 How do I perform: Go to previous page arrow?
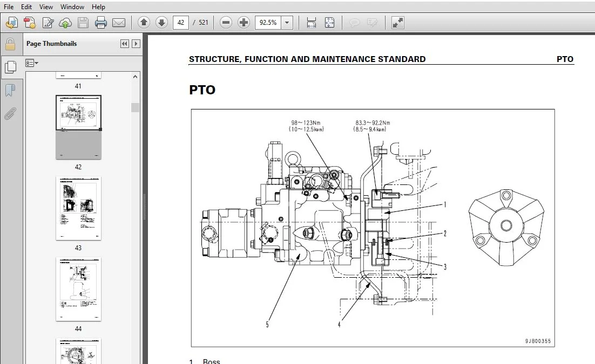point(144,23)
